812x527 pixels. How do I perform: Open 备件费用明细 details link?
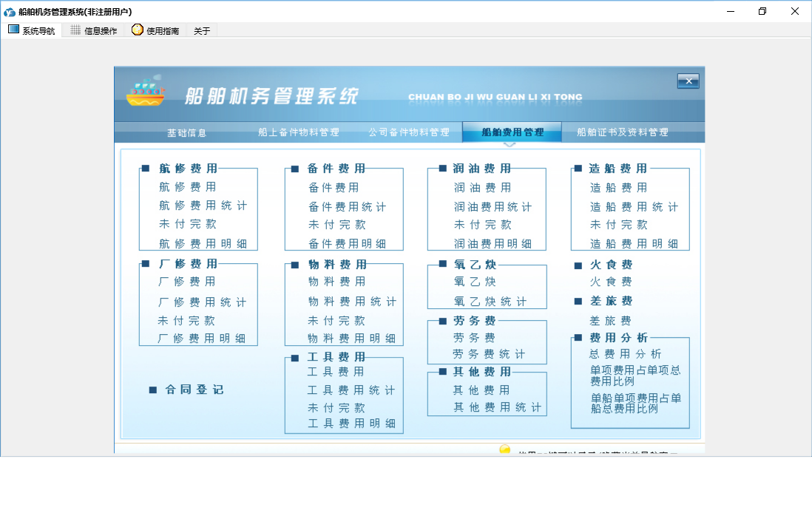pos(347,244)
